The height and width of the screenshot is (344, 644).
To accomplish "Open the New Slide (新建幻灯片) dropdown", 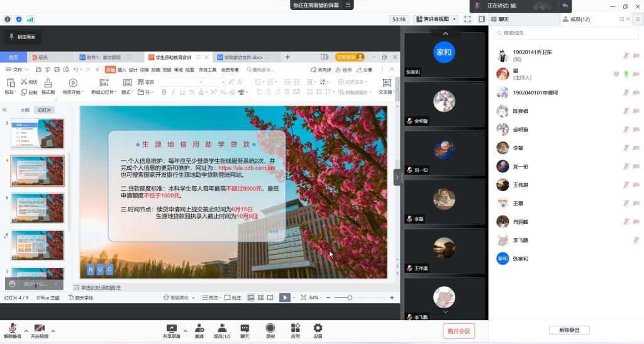I will click(x=104, y=92).
